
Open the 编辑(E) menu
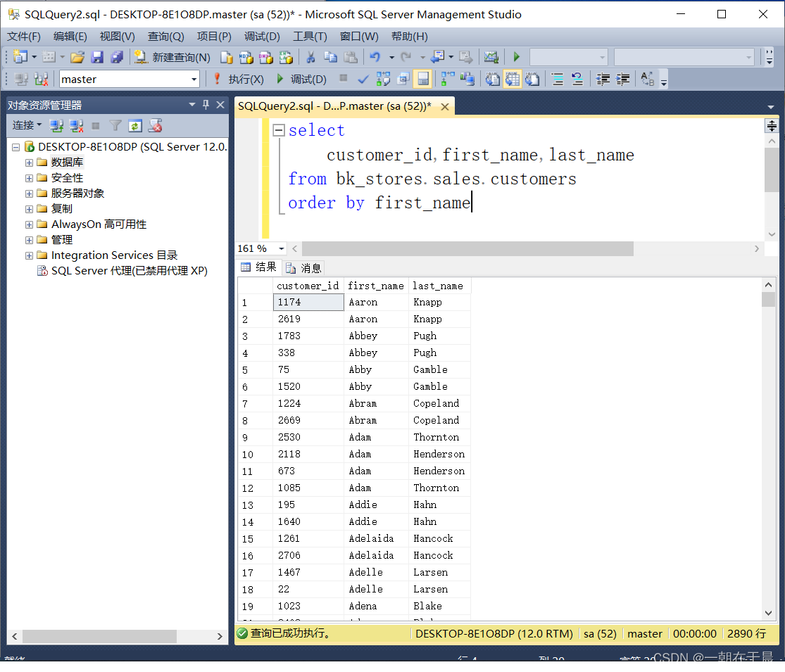coord(70,37)
